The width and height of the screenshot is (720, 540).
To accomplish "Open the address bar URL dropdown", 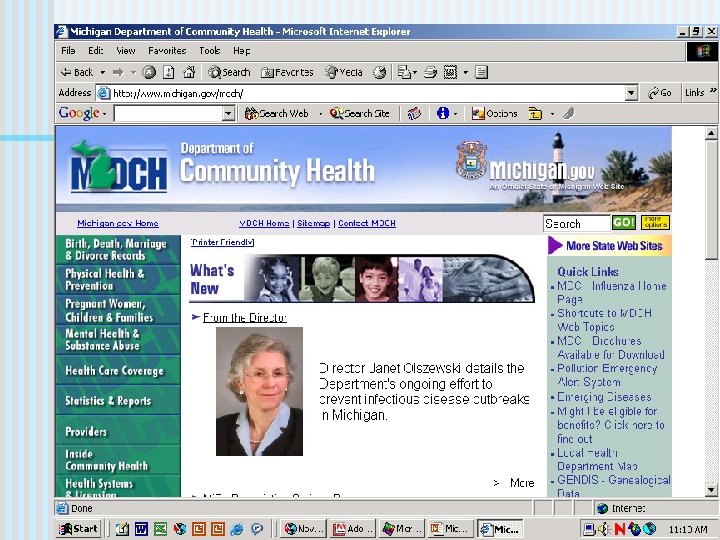I will click(631, 93).
